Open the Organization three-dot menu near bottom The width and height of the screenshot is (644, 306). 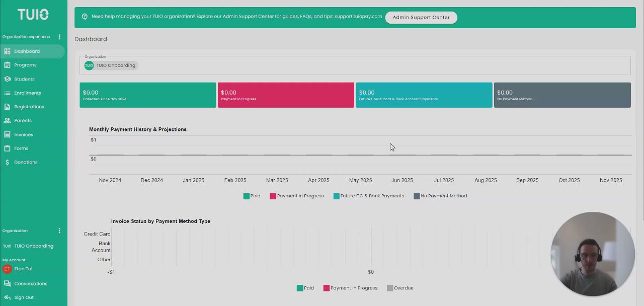point(59,231)
